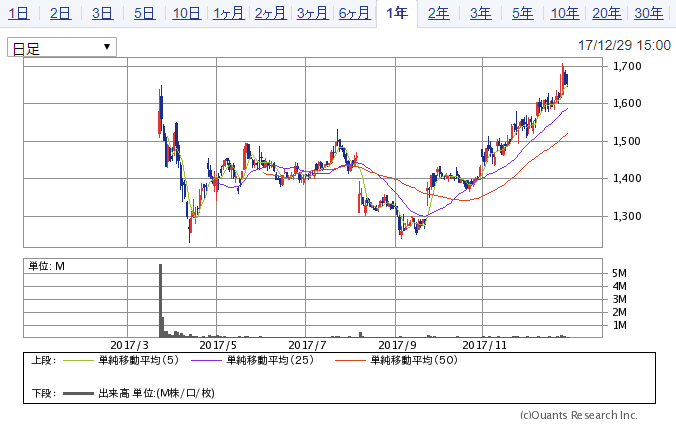Click the 3M volume axis label
Image resolution: width=676 pixels, height=427 pixels.
point(620,299)
